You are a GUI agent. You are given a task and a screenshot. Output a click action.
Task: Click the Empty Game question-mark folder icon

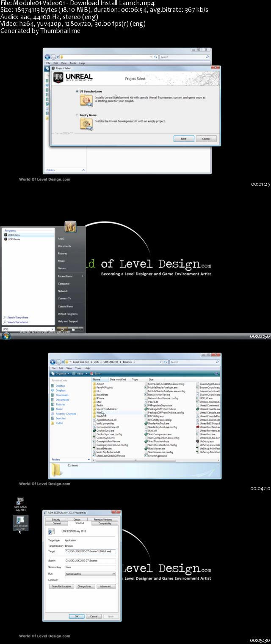tap(86, 123)
